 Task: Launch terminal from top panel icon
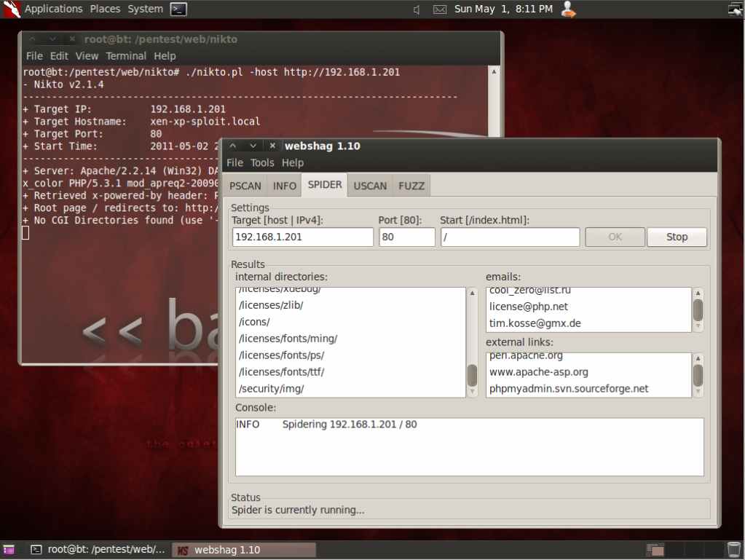[x=178, y=9]
